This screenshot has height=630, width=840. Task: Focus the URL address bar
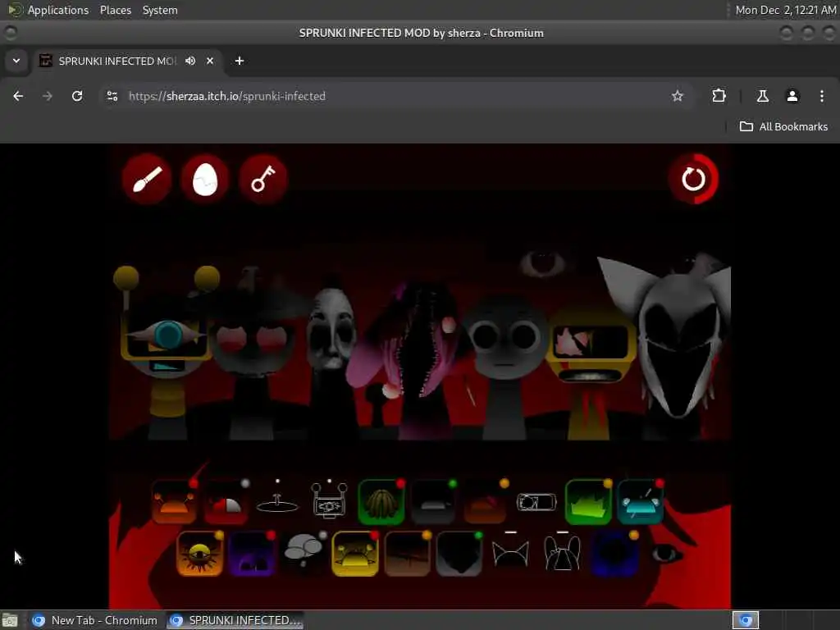(x=396, y=96)
